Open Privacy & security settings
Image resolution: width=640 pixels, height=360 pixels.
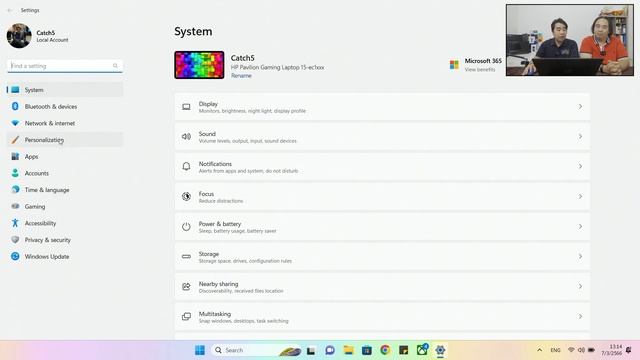[x=65, y=240]
